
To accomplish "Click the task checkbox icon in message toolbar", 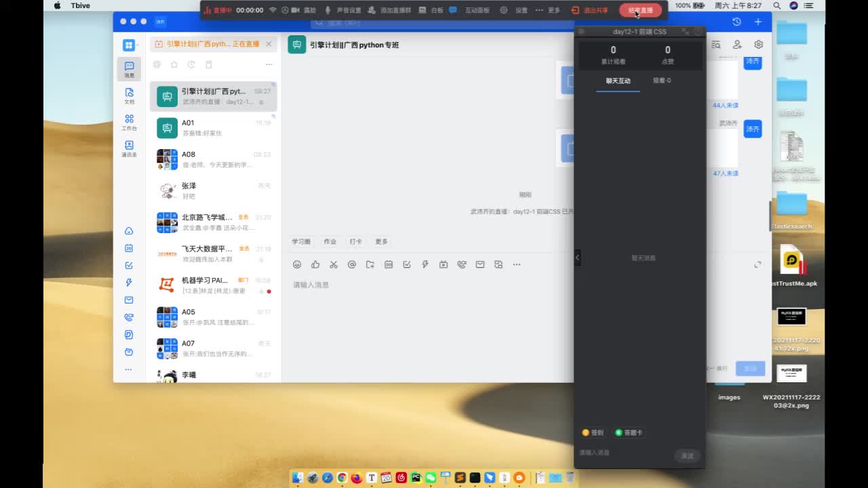I will click(x=407, y=264).
